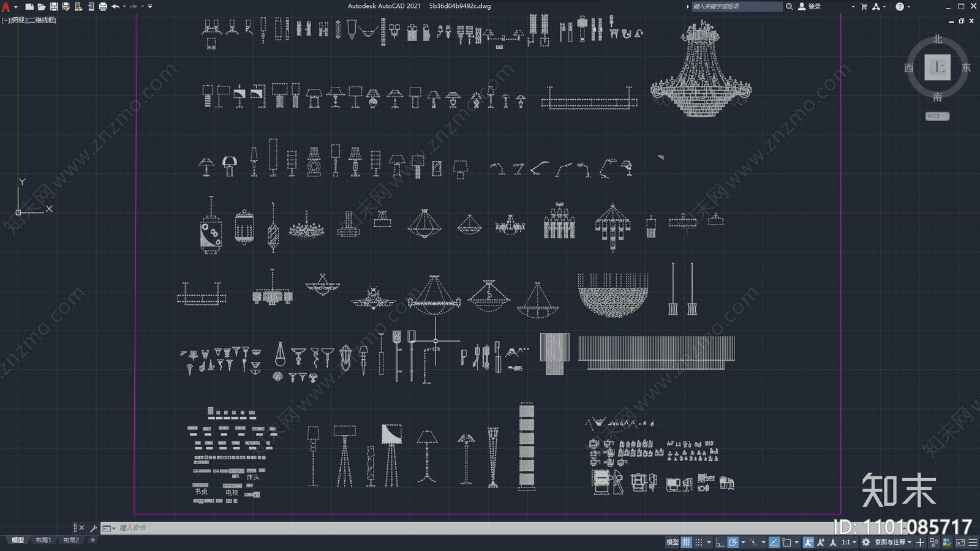Click the Save As icon
Image resolution: width=980 pixels, height=551 pixels.
click(x=66, y=7)
